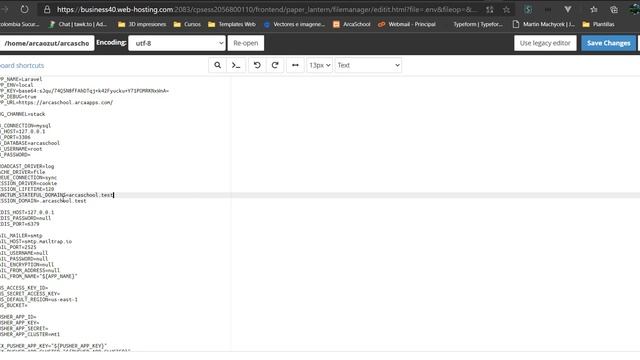The height and width of the screenshot is (360, 640).
Task: Open the Plantillas bookmark folder
Action: click(x=598, y=24)
